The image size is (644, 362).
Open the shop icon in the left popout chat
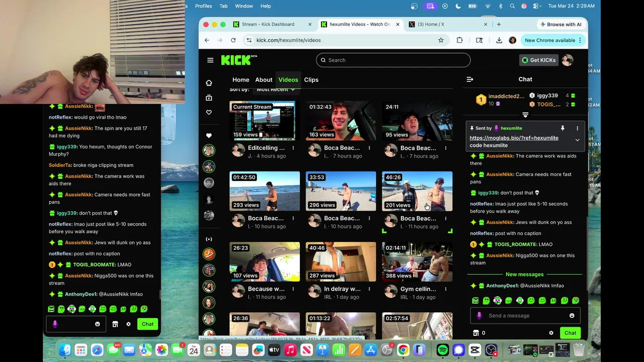point(115,324)
